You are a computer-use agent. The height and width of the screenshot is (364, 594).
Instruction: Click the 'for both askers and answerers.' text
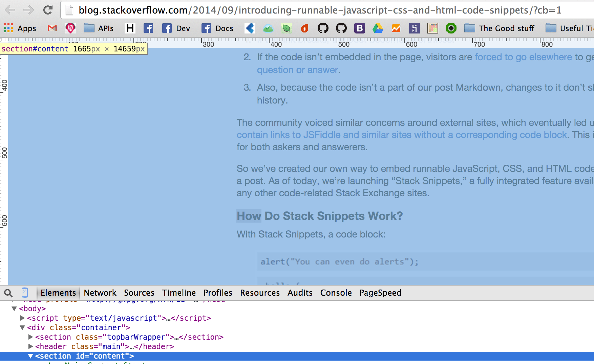(302, 147)
